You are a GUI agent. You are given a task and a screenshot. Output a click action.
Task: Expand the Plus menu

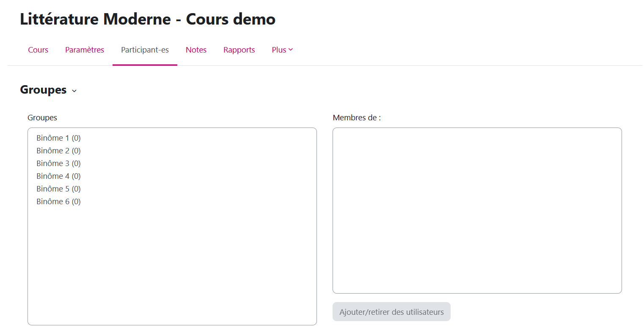click(x=282, y=50)
